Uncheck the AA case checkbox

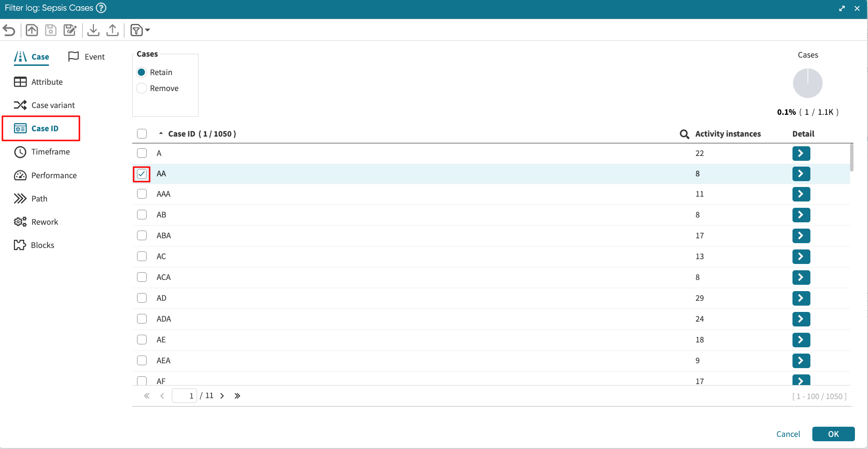click(142, 174)
